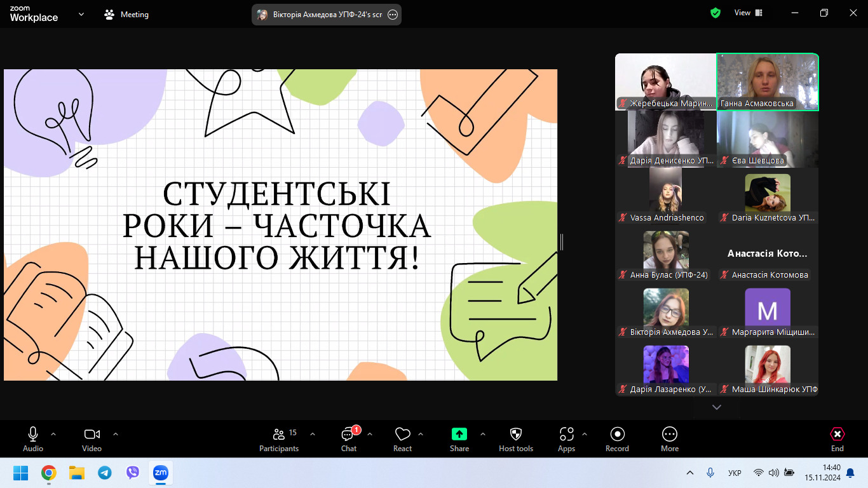
Task: Select Дарія Лазаренко's participant tile
Action: [666, 368]
